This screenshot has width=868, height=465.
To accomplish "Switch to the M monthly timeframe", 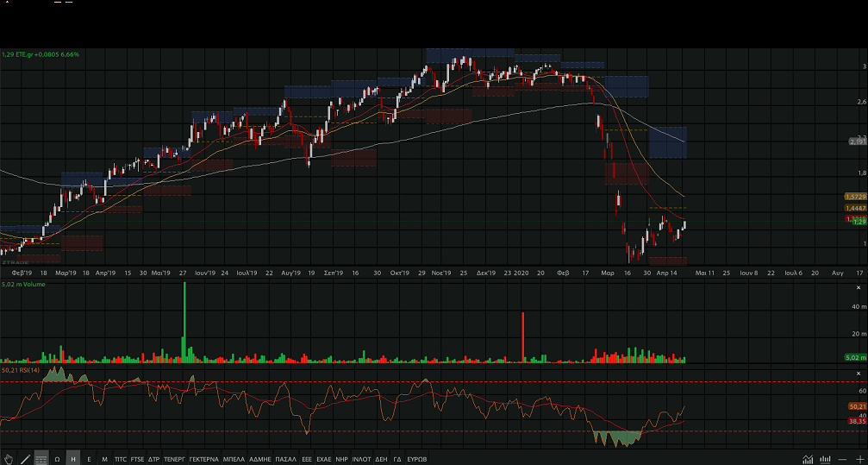I will click(x=104, y=459).
